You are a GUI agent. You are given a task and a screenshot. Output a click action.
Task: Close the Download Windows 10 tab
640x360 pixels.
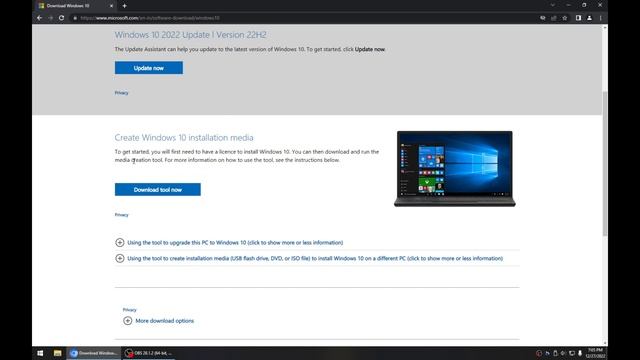pyautogui.click(x=111, y=6)
